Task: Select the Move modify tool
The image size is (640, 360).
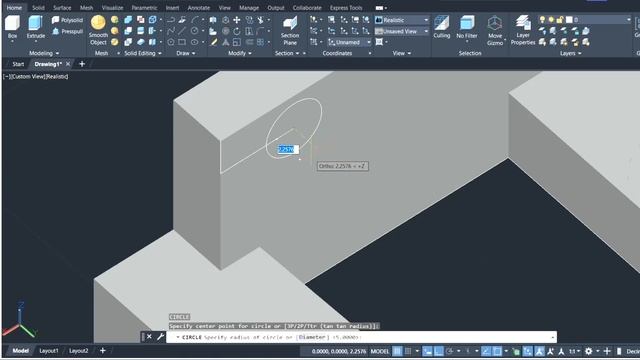Action: click(237, 20)
